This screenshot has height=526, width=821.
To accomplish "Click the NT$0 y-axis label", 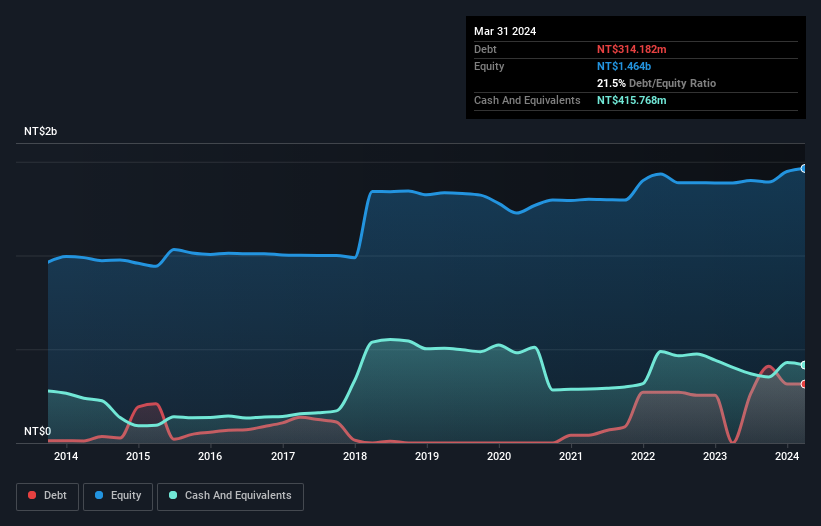I will 38,431.
